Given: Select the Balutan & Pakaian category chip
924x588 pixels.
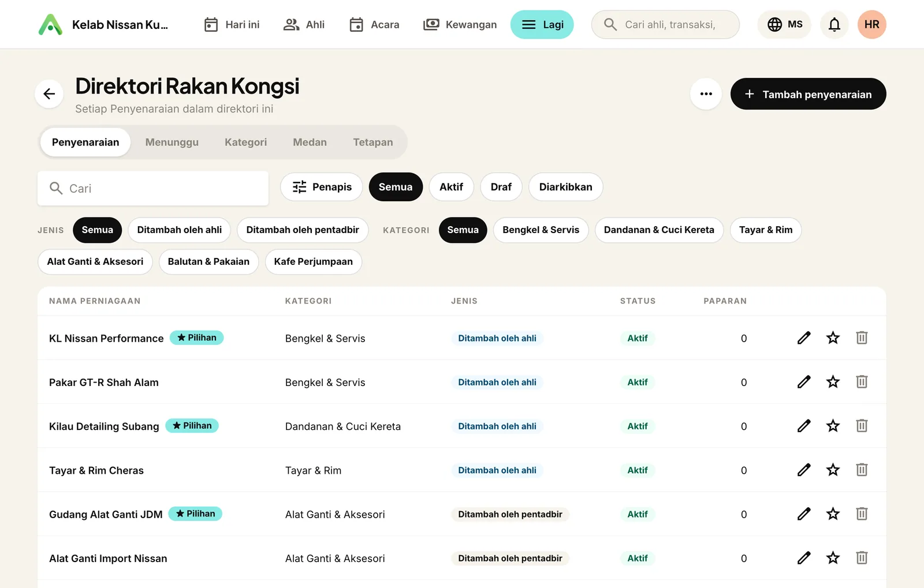Looking at the screenshot, I should pyautogui.click(x=208, y=261).
